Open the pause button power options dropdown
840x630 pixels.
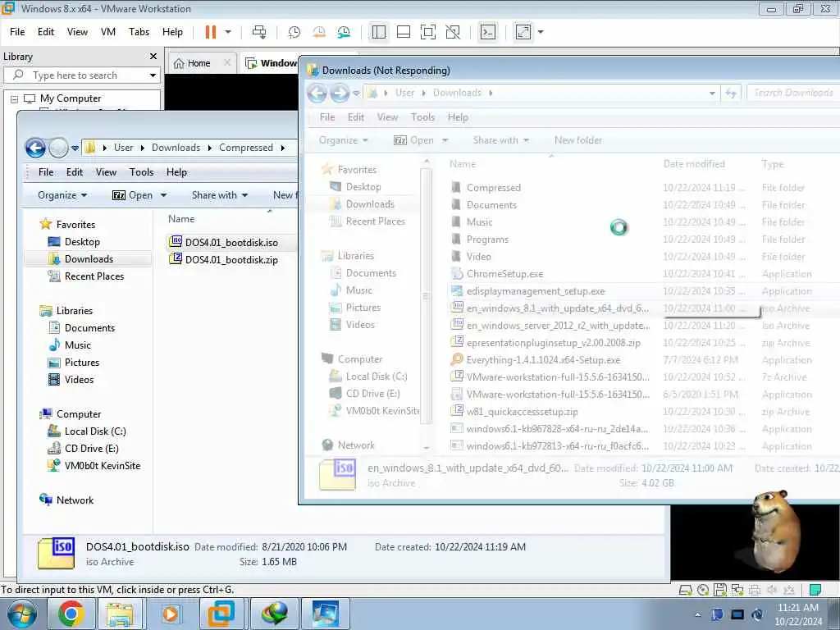(x=228, y=32)
